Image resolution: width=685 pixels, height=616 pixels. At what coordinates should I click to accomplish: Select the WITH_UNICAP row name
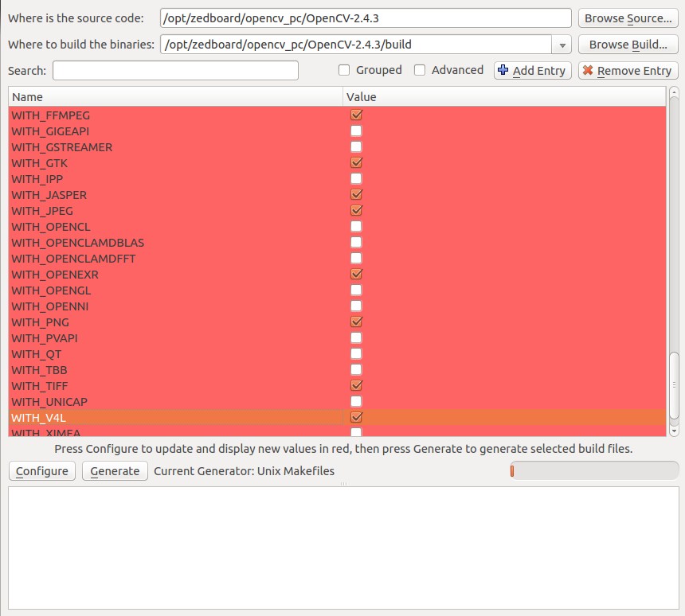tap(49, 402)
